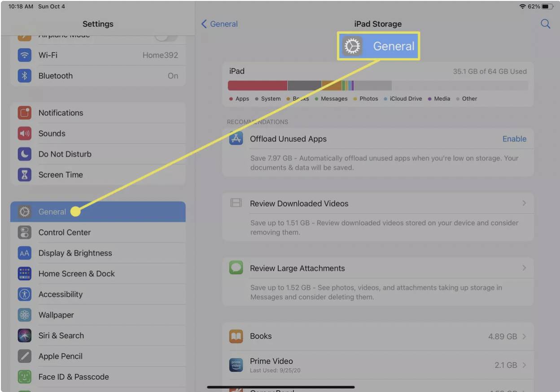The height and width of the screenshot is (392, 560).
Task: Click the Prime Video app icon
Action: (236, 365)
